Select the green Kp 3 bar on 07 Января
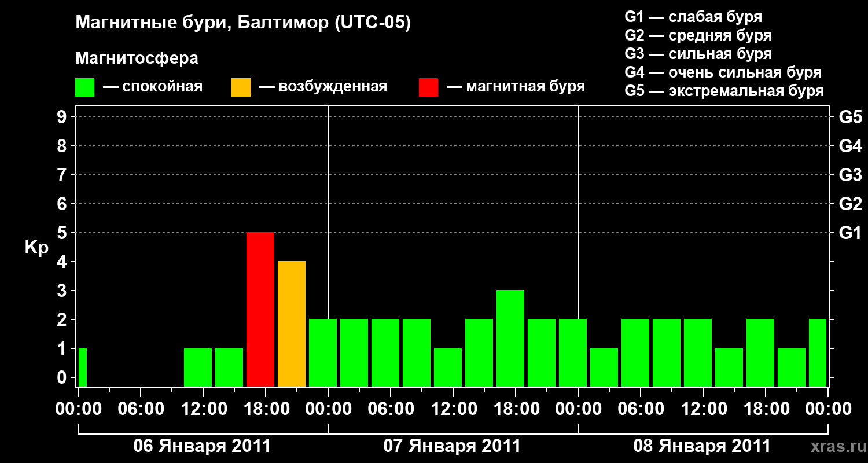 510,339
